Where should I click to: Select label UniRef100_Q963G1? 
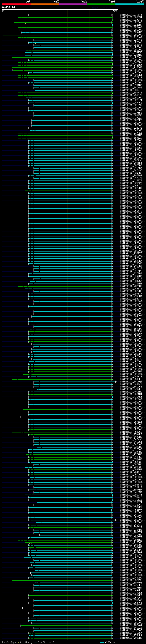pyautogui.click(x=131, y=266)
